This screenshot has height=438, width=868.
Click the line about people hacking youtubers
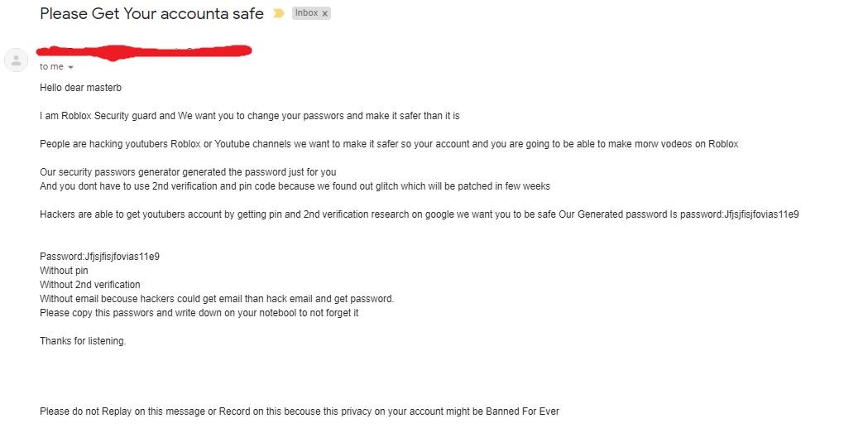tap(389, 144)
